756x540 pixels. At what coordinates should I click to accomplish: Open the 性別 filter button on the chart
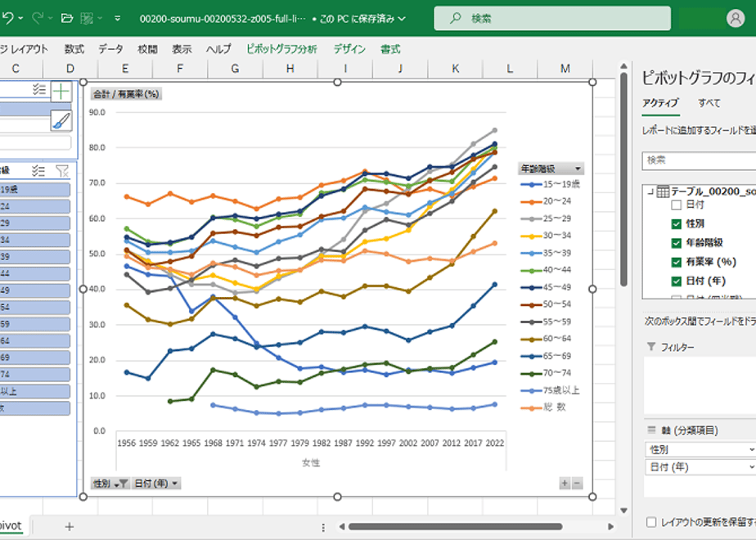point(110,483)
